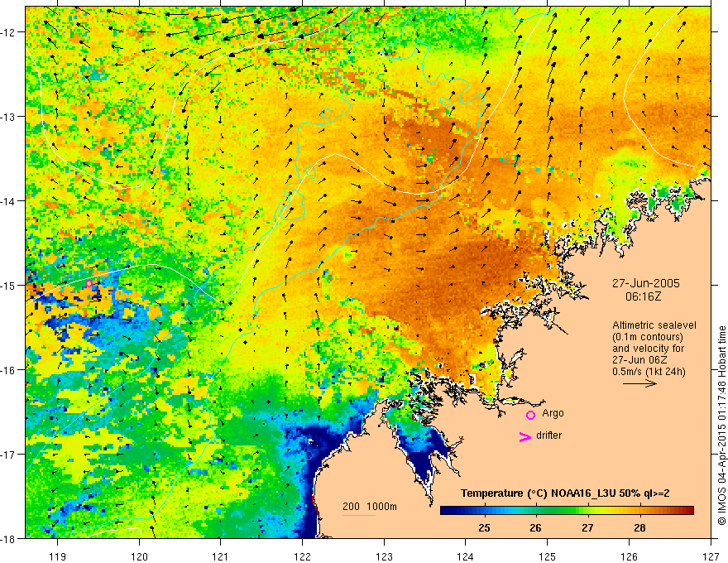Click the latitude axis label -15

click(8, 285)
